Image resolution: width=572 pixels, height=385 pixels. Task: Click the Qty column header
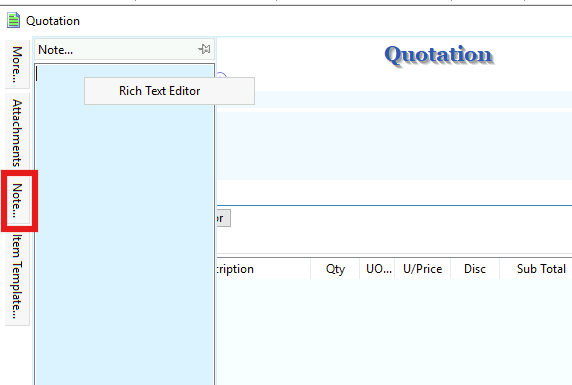(x=335, y=269)
